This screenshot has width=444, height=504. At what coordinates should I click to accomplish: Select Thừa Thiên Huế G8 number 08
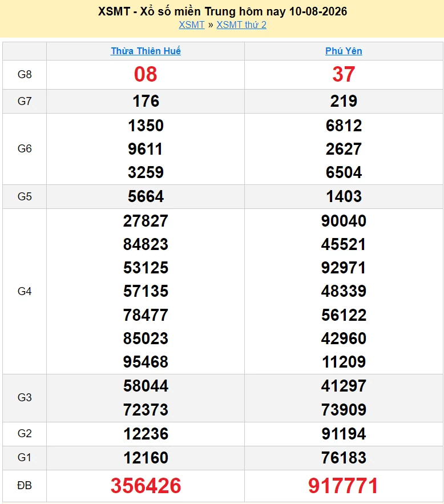click(x=146, y=74)
